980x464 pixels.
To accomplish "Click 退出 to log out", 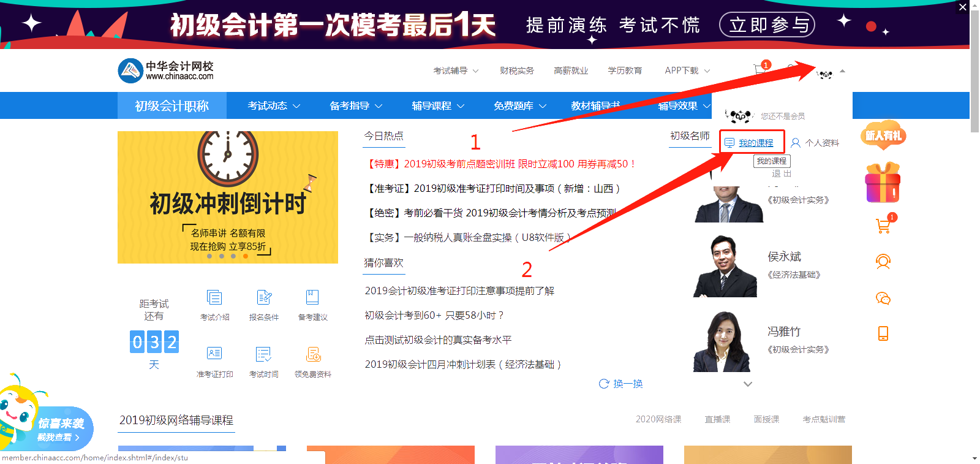I will pyautogui.click(x=782, y=174).
